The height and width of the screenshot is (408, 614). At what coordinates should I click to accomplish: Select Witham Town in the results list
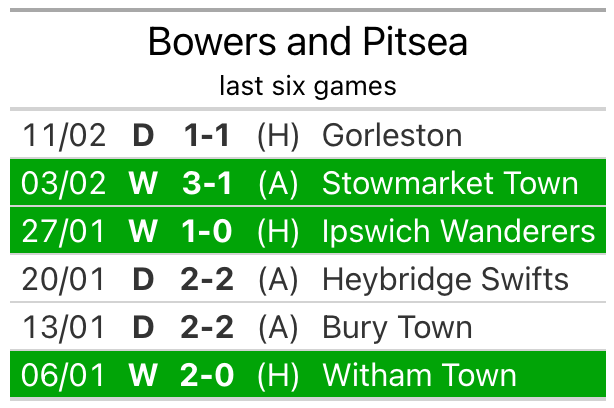click(419, 375)
